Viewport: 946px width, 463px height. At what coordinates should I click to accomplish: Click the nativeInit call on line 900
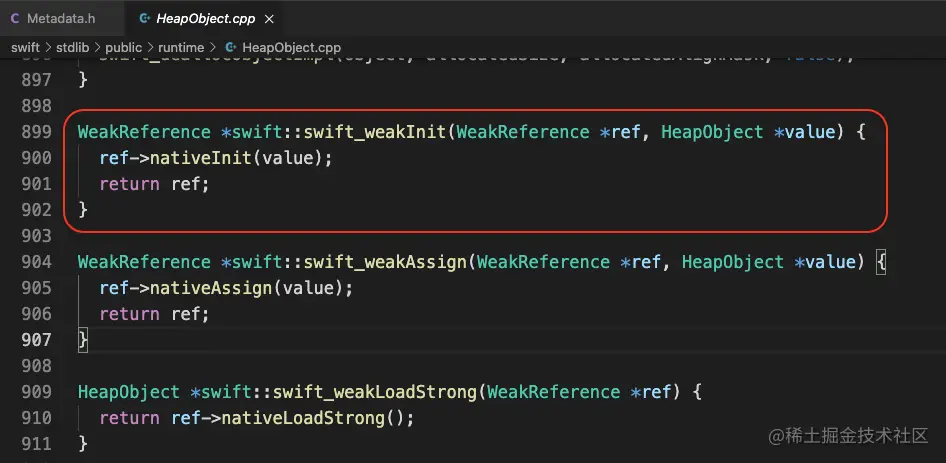[x=200, y=158]
